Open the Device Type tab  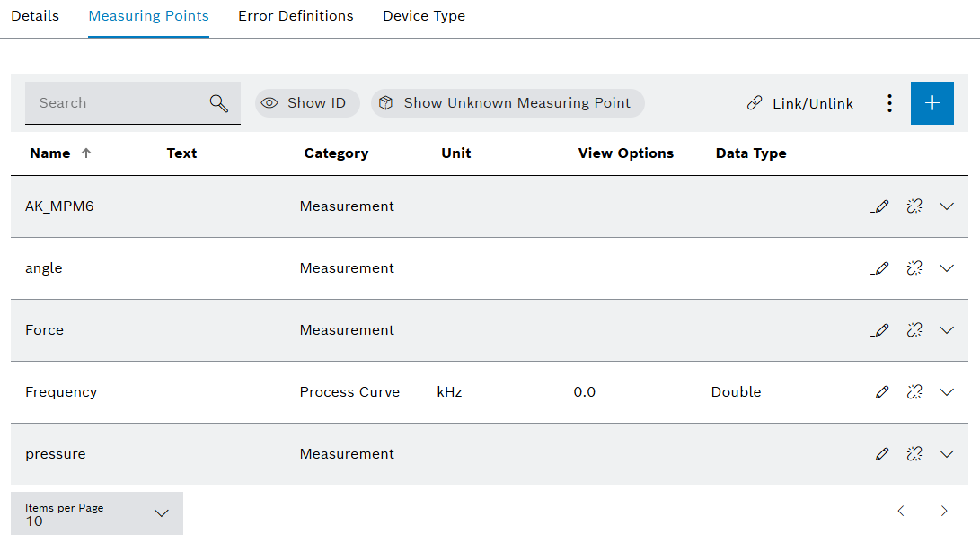click(423, 15)
